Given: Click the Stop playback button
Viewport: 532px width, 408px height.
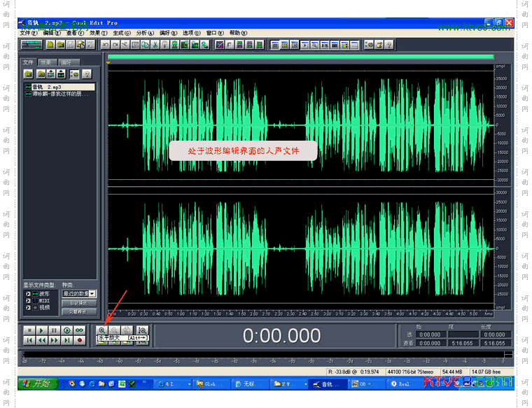Looking at the screenshot, I should point(29,330).
